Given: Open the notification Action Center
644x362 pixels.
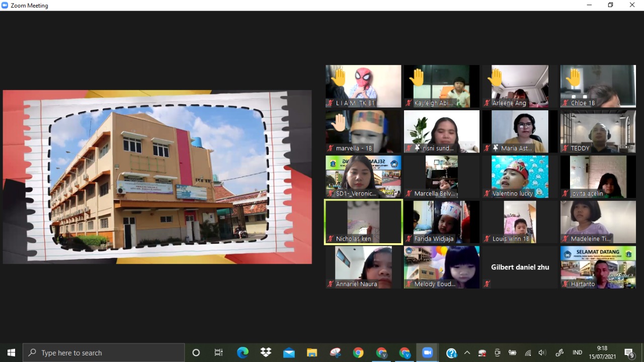Looking at the screenshot, I should pyautogui.click(x=629, y=352).
